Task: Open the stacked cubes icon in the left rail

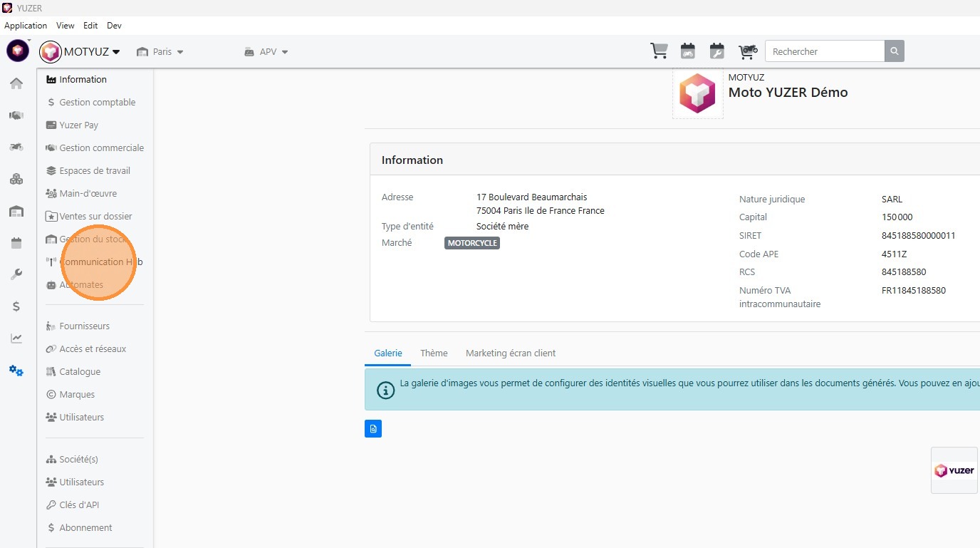Action: pyautogui.click(x=16, y=179)
